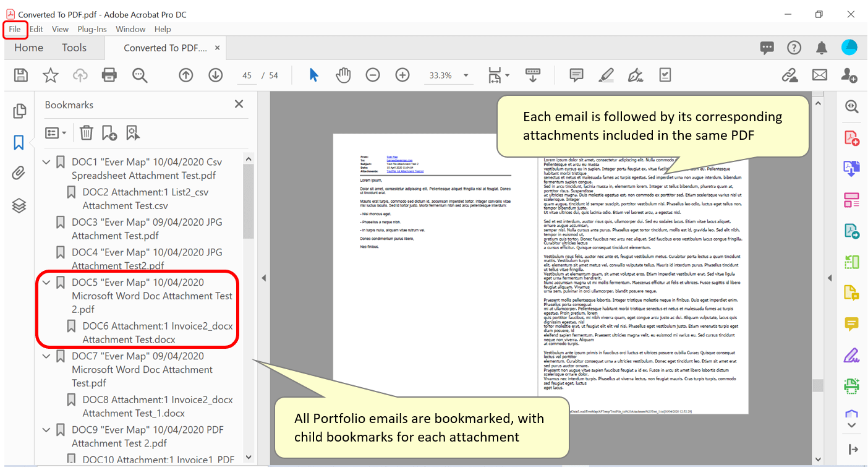The width and height of the screenshot is (868, 470).
Task: Click the scrolling mode icon in the toolbar
Action: click(x=533, y=75)
